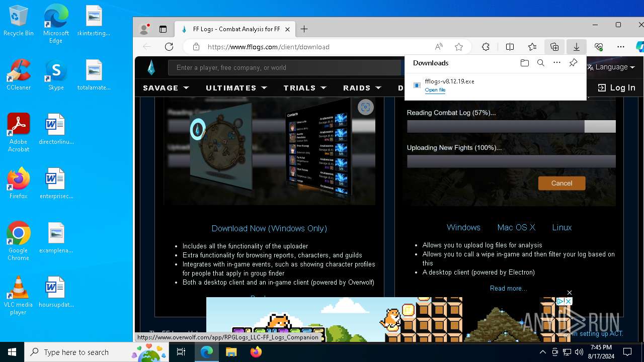Screen dimensions: 644x362
Task: Open Google Chrome desktop shortcut
Action: coord(18,241)
